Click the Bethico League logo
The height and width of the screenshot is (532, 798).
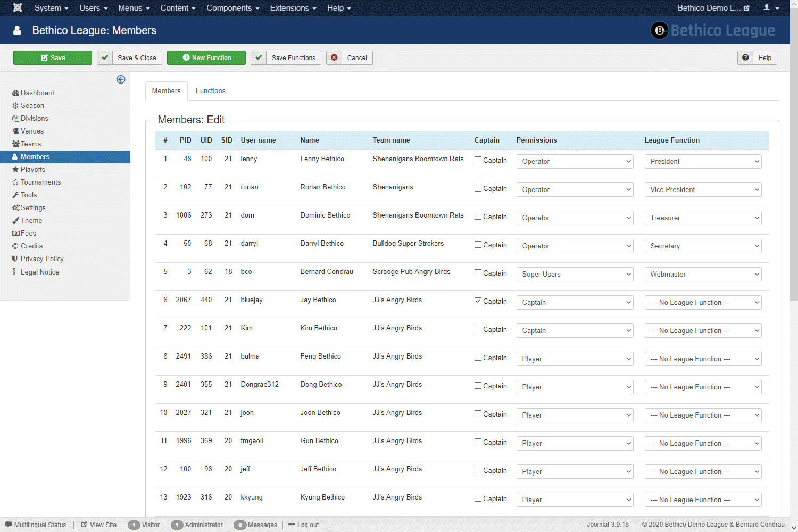[713, 30]
